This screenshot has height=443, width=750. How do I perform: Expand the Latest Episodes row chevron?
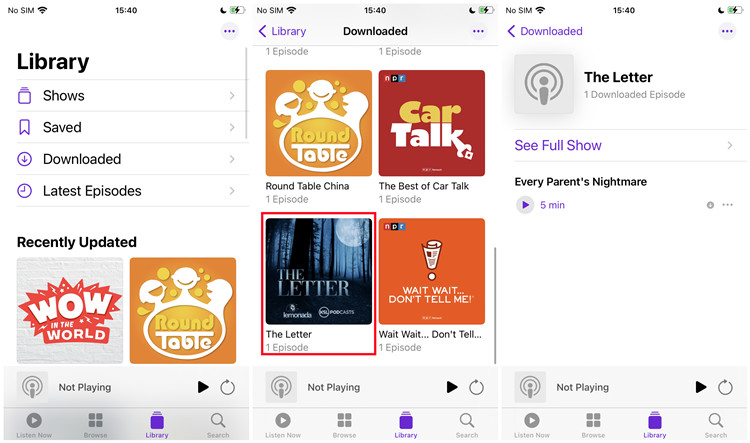click(x=232, y=191)
